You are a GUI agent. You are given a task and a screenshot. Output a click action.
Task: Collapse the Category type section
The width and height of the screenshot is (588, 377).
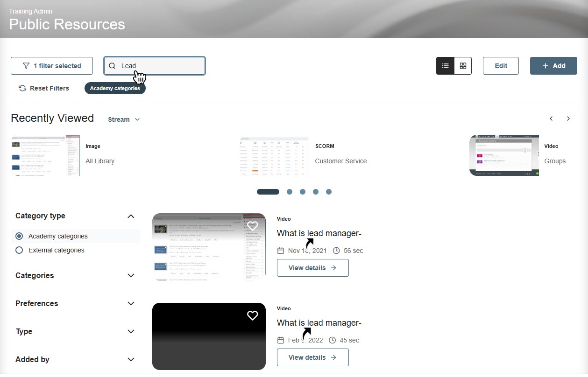point(131,216)
